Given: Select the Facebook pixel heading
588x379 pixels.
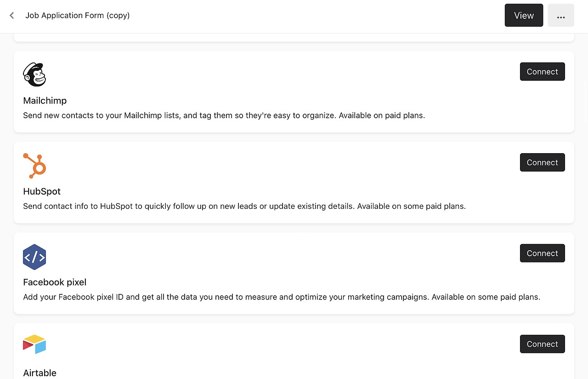Looking at the screenshot, I should click(55, 282).
